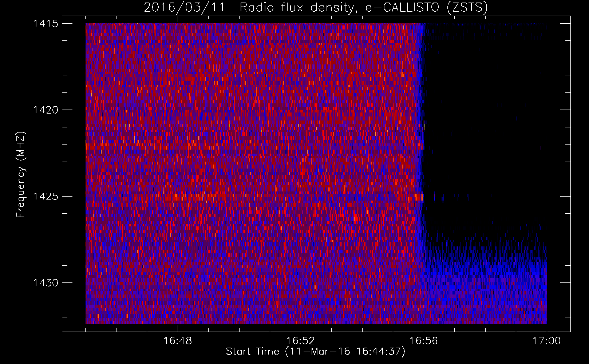The image size is (589, 364).
Task: Click the 16:48 time tick label
Action: click(x=178, y=341)
